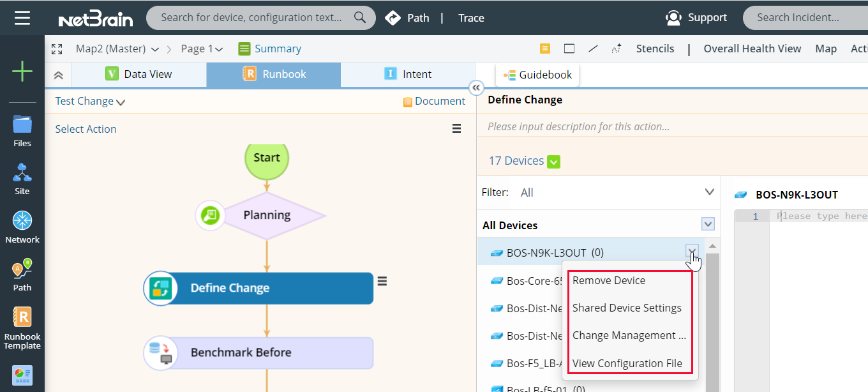Click the search device input field
Screen dimensions: 868x392
coord(251,18)
